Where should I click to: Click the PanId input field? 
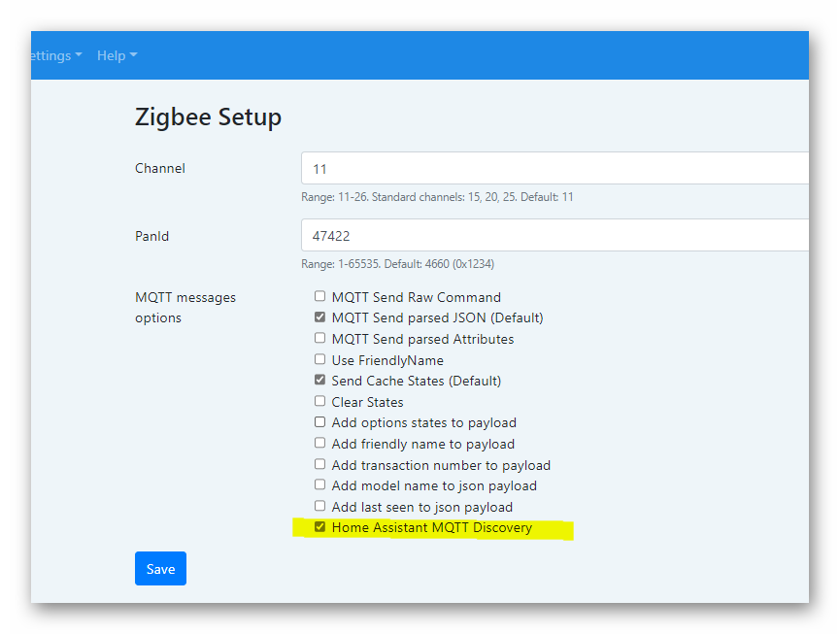[x=554, y=236]
